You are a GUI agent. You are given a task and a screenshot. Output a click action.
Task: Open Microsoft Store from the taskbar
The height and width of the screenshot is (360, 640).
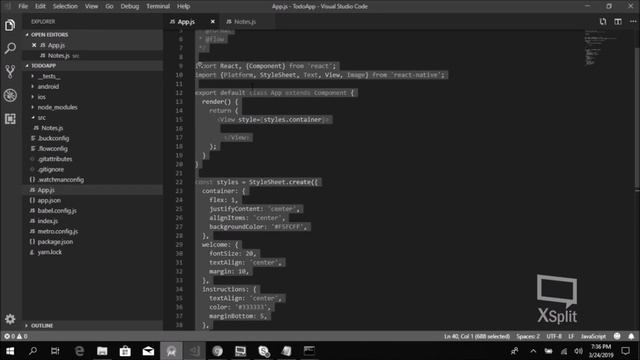tap(125, 351)
